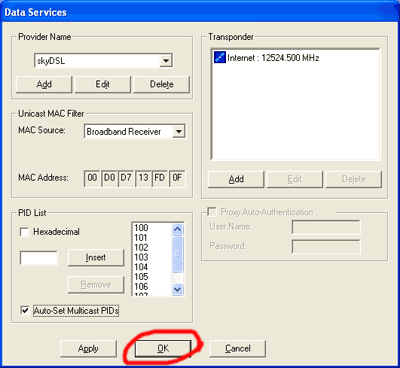Viewport: 400px width, 368px height.
Task: Select the MAC Address field containing D0
Action: tap(109, 179)
